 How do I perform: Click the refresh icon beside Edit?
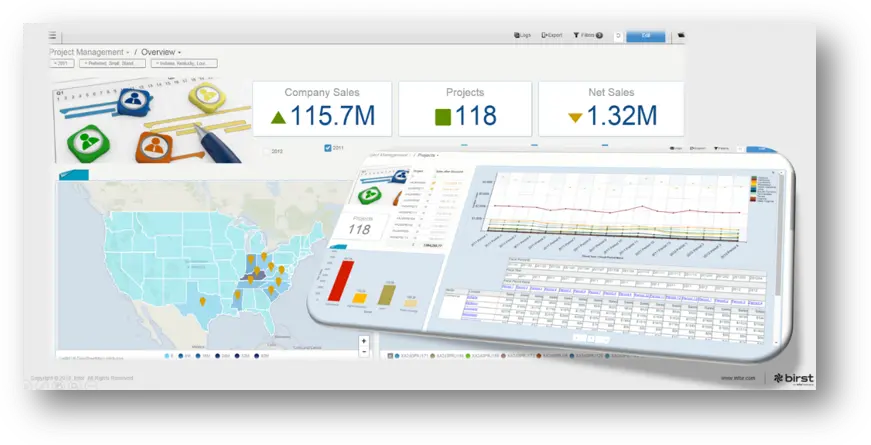tap(618, 36)
